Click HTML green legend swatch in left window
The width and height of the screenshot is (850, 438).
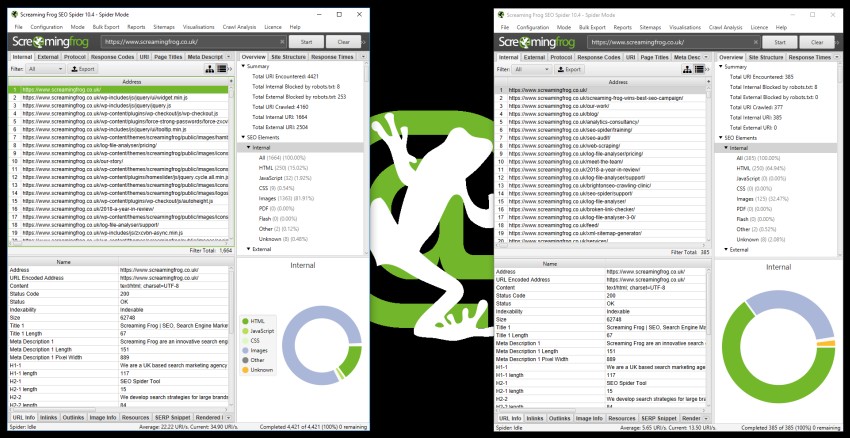click(x=245, y=321)
